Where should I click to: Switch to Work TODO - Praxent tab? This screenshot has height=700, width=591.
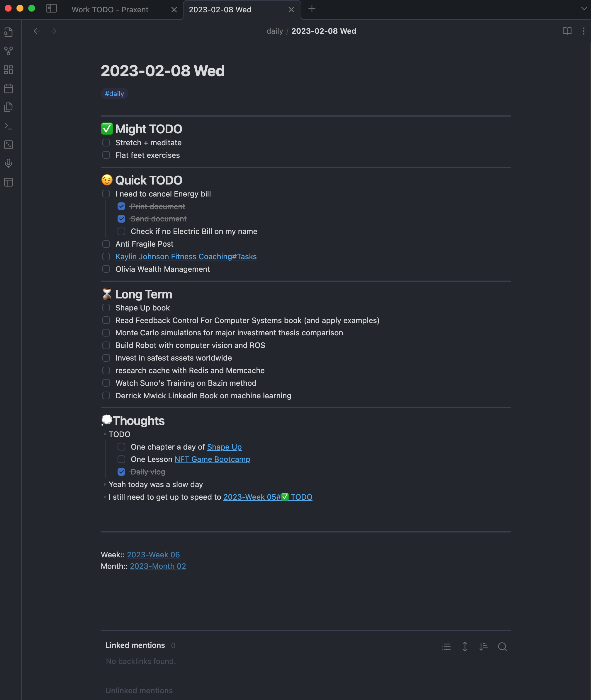(110, 10)
